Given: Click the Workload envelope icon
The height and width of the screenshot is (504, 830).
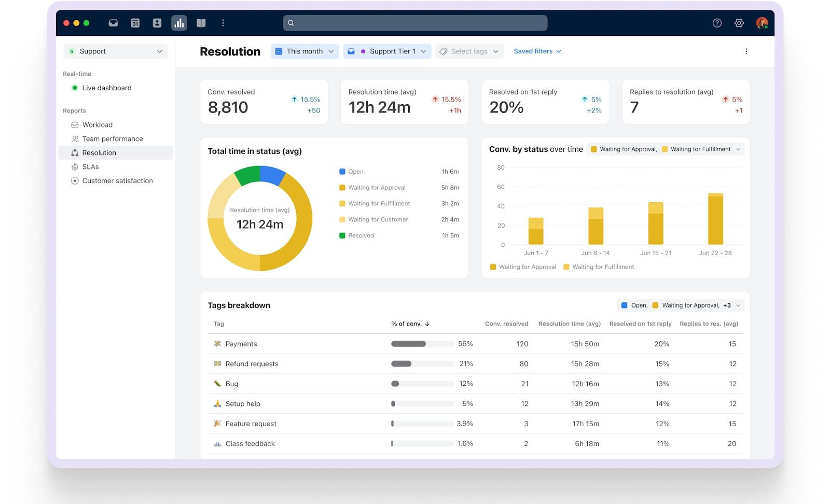Looking at the screenshot, I should tap(75, 125).
